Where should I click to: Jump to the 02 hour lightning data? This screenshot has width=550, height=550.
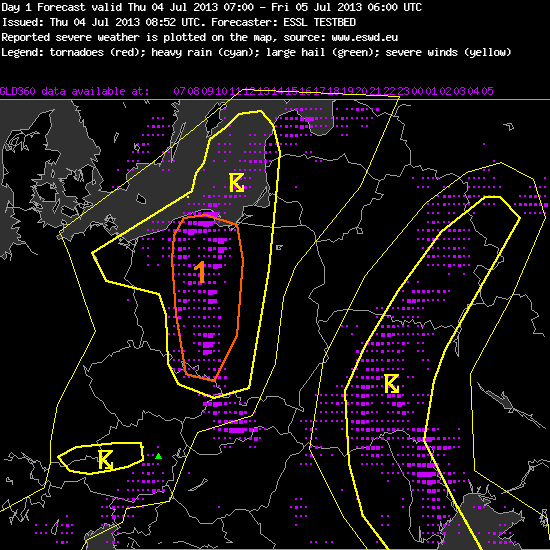pos(445,91)
